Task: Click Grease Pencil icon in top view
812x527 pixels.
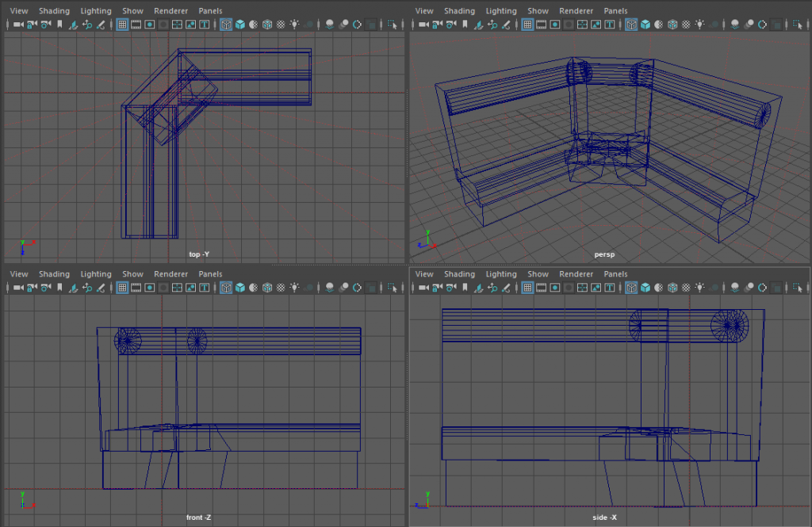Action: tap(101, 25)
